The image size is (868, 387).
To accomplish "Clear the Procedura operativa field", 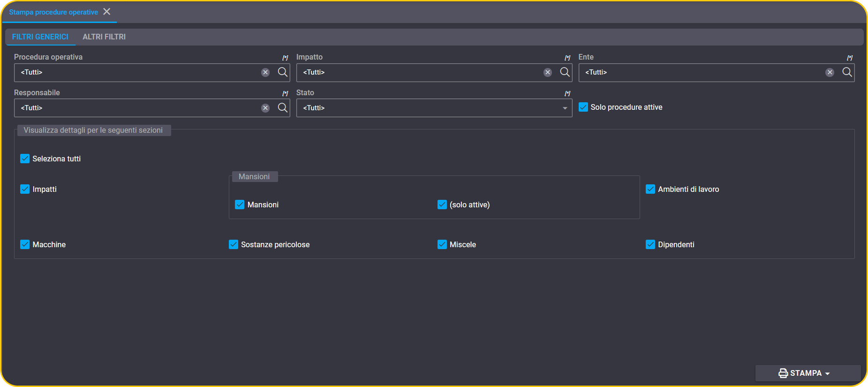I will (265, 72).
